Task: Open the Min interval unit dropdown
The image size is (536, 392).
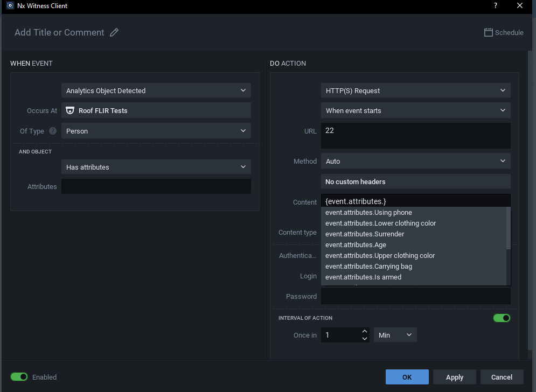Action: 395,335
